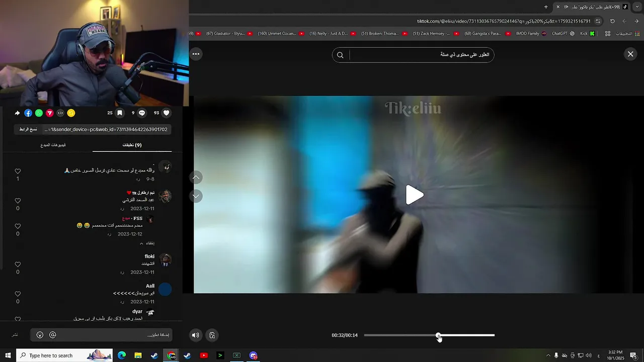Like floki's comment
Screen dimensions: 644x362
point(18,264)
